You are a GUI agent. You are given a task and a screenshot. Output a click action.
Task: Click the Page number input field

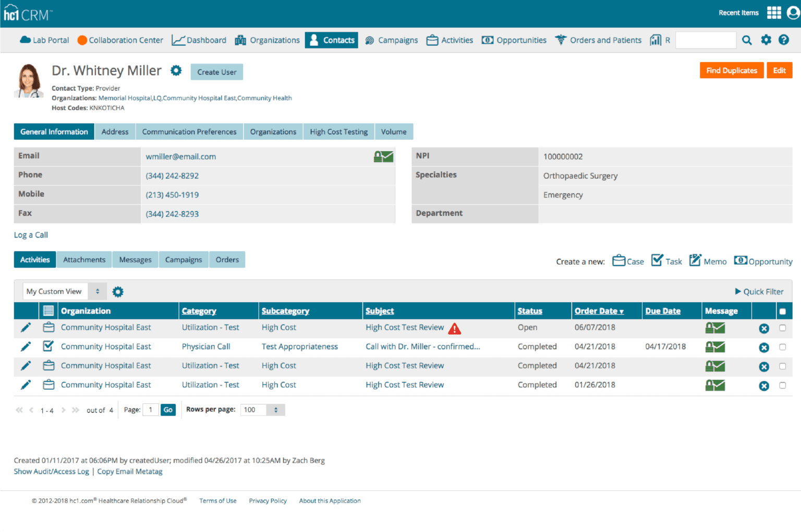(x=151, y=410)
